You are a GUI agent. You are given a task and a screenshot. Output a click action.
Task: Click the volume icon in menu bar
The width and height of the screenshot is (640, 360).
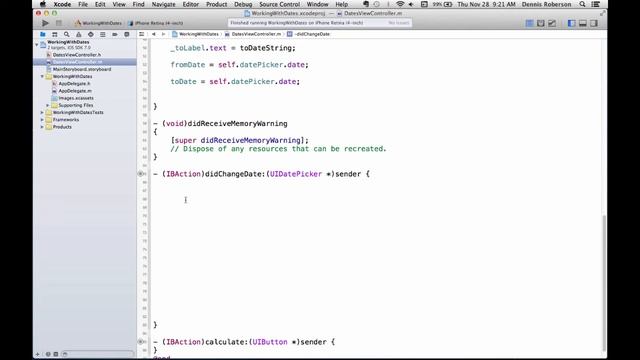point(411,4)
